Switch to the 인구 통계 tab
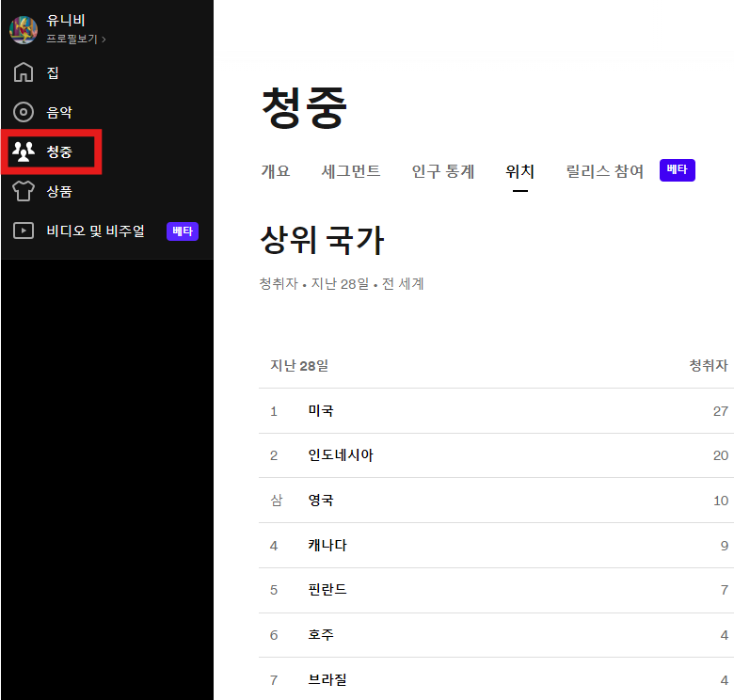734x700 pixels. [x=443, y=171]
